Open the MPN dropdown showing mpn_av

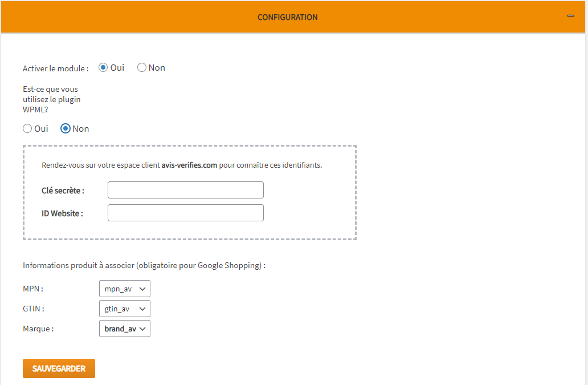point(124,289)
